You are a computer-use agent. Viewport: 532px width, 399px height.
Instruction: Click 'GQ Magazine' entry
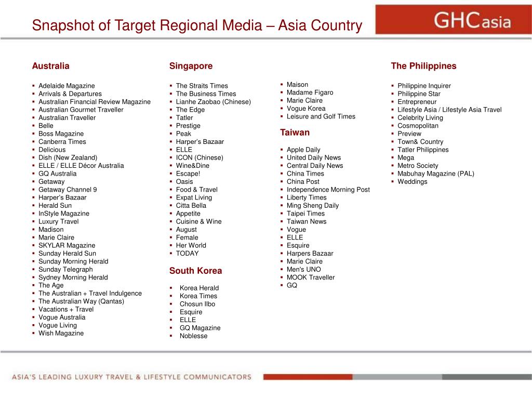pos(200,328)
